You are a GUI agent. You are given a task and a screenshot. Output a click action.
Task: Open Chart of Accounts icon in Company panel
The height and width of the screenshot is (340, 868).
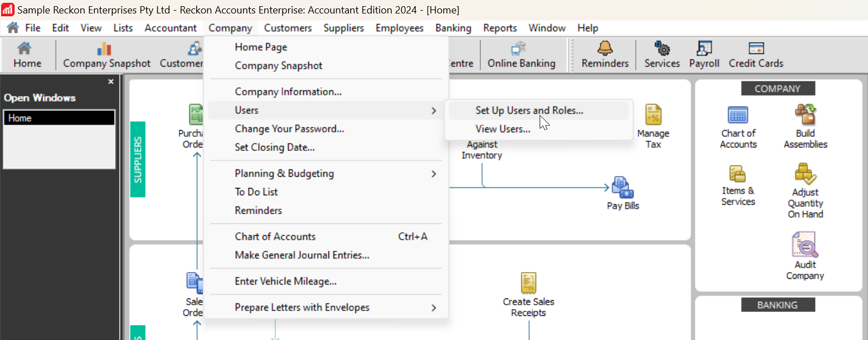[x=738, y=127]
